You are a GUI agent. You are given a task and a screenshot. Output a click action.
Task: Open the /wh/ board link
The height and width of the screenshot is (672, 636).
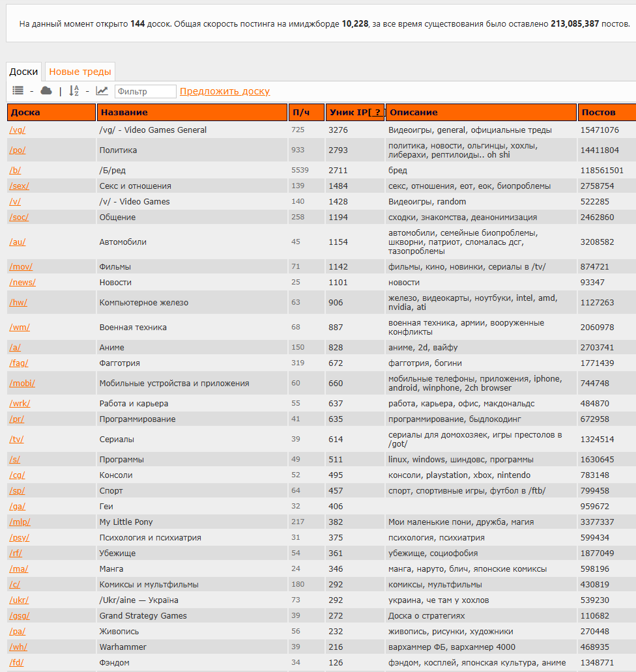coord(18,647)
